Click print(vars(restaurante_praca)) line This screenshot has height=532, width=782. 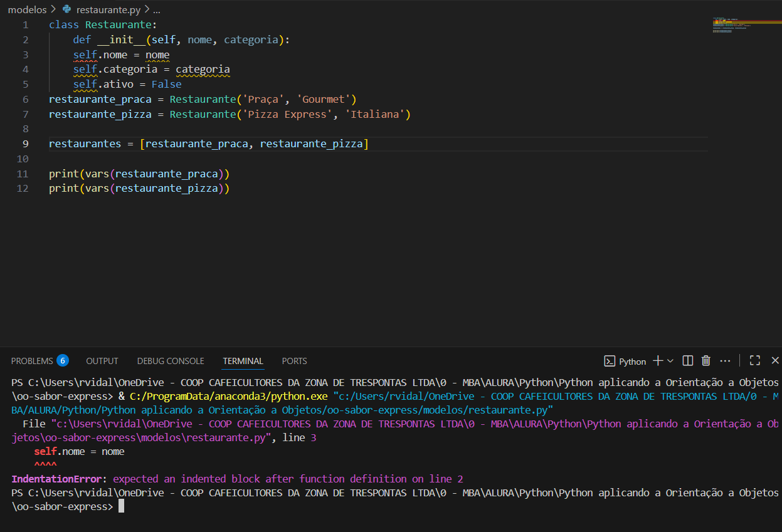[139, 174]
